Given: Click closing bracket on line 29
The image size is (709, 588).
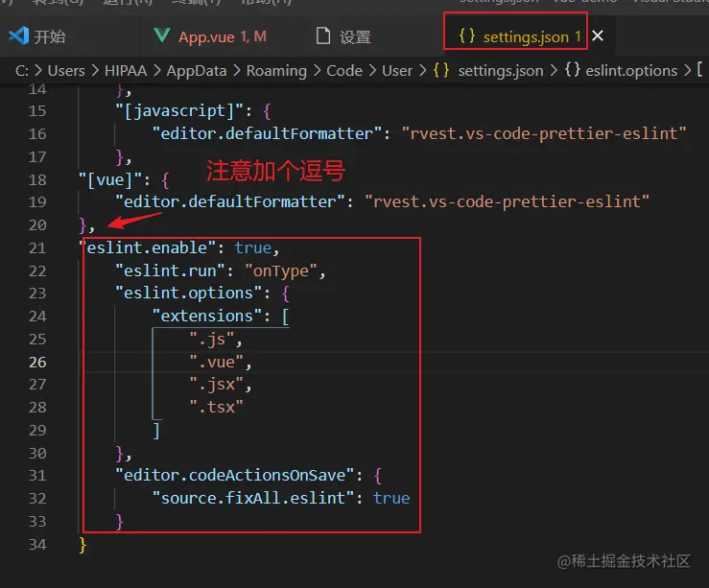Looking at the screenshot, I should tap(156, 431).
